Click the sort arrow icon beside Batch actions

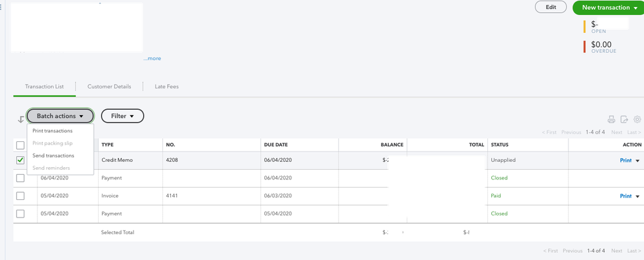[x=21, y=118]
